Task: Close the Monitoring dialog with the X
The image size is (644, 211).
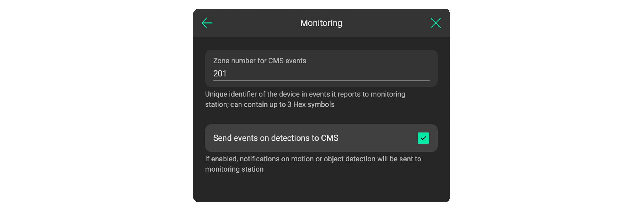Action: [436, 23]
